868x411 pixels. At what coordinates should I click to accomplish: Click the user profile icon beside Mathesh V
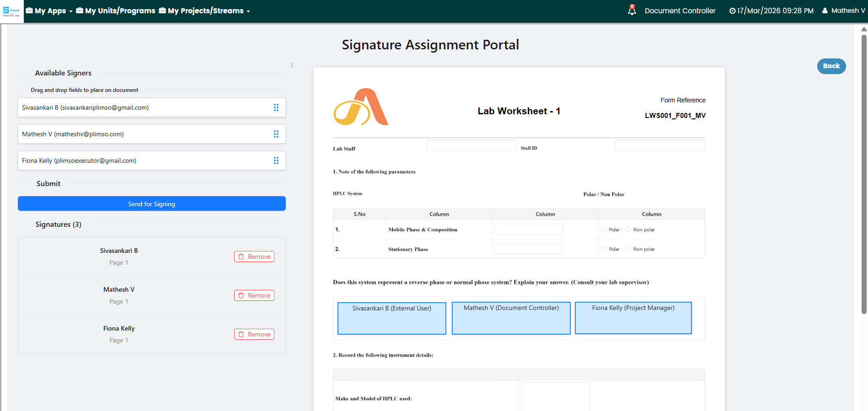coord(825,11)
